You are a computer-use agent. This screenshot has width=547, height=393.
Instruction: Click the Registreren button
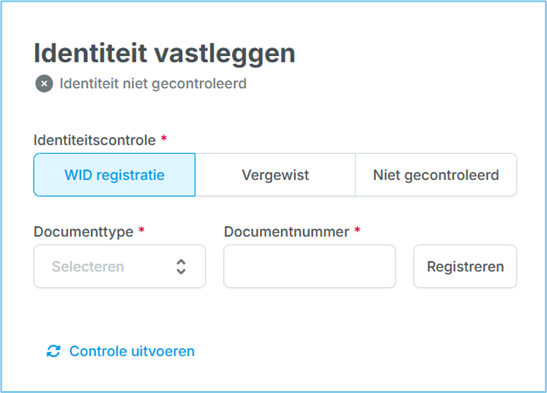click(465, 266)
